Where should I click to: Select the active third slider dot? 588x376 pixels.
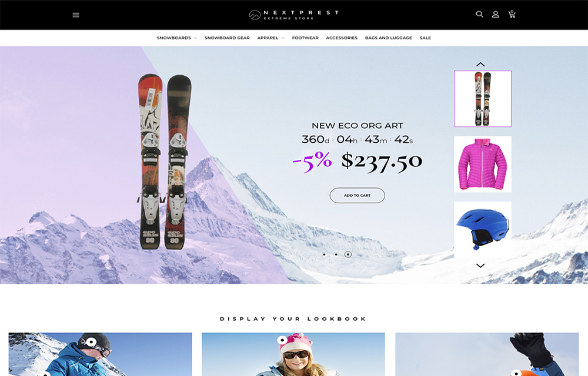click(x=348, y=254)
